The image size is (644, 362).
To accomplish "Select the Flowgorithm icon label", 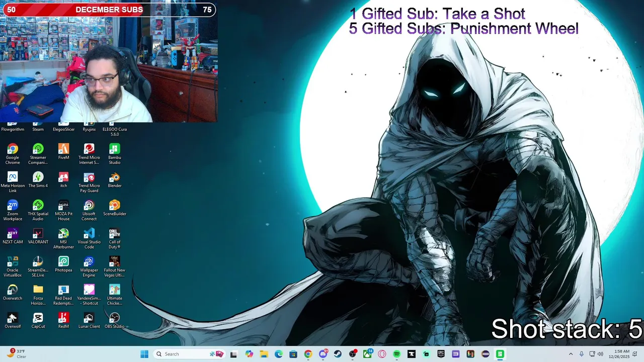I will (x=13, y=129).
